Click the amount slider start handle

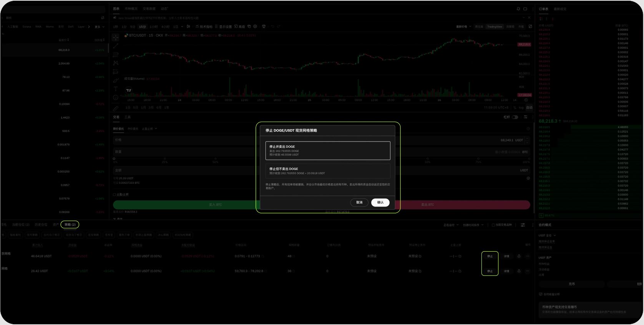[x=114, y=158]
